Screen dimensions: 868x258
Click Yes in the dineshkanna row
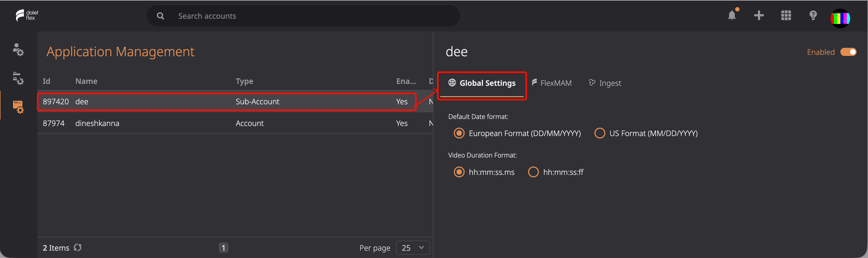(x=402, y=123)
